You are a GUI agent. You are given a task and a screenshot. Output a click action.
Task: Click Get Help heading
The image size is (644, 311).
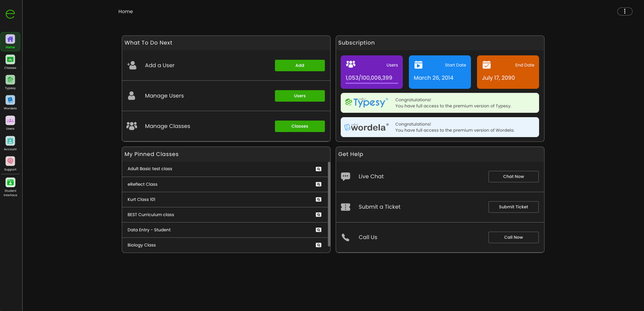[350, 154]
